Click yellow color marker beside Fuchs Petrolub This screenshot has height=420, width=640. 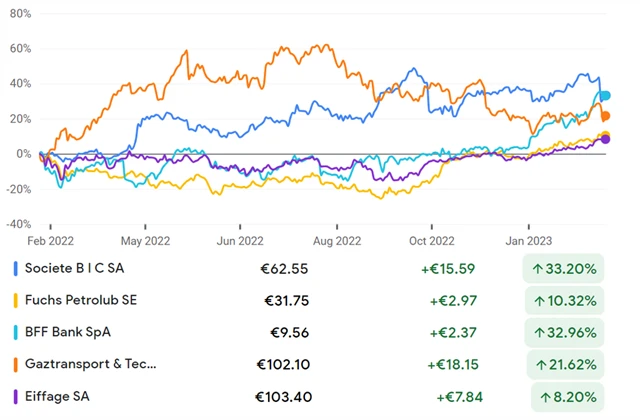(x=14, y=300)
